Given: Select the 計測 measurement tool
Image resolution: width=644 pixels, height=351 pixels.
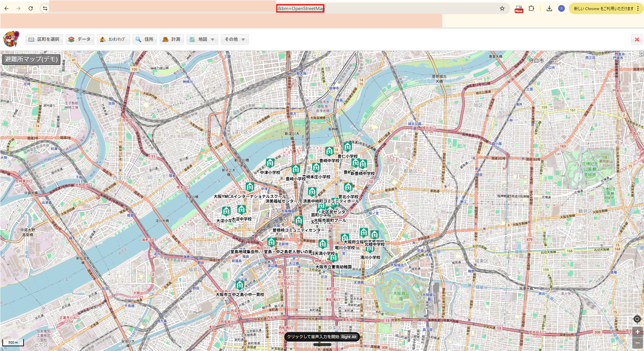Looking at the screenshot, I should (171, 39).
